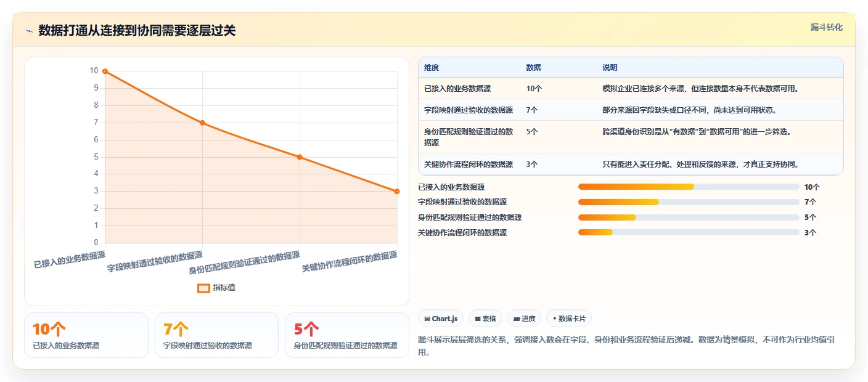Viewport: 868px width, 382px height.
Task: Click the y-axis tick label 0
Action: 96,243
